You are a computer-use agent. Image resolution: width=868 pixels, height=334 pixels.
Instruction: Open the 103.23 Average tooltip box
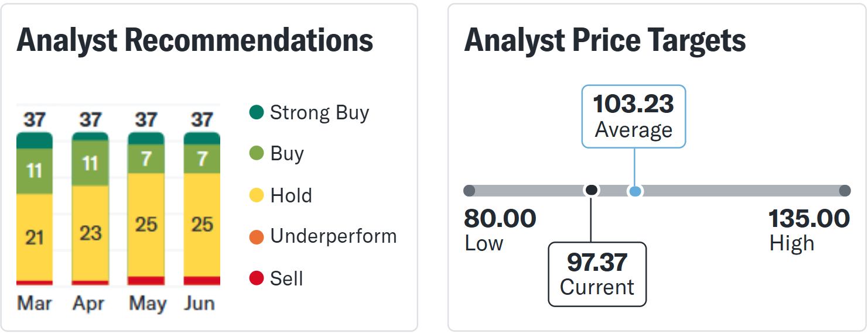[633, 116]
